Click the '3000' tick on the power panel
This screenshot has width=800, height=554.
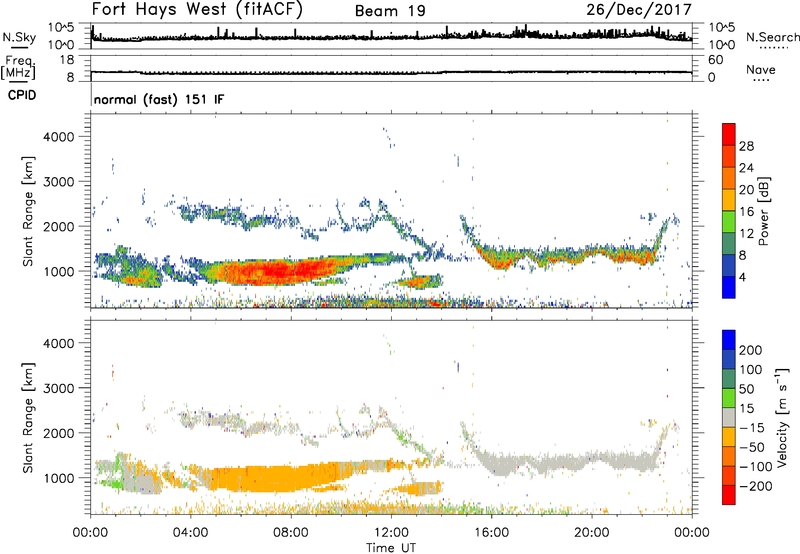coord(58,182)
